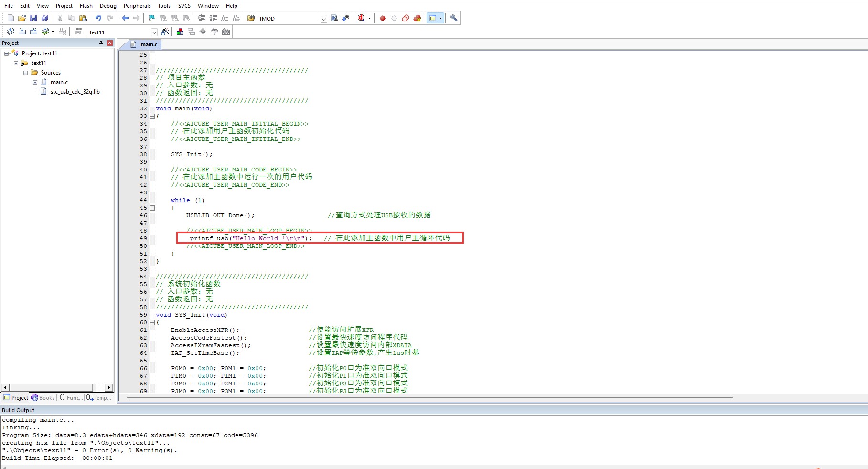868x469 pixels.
Task: Insert breakpoint using the red dot icon
Action: pos(382,18)
